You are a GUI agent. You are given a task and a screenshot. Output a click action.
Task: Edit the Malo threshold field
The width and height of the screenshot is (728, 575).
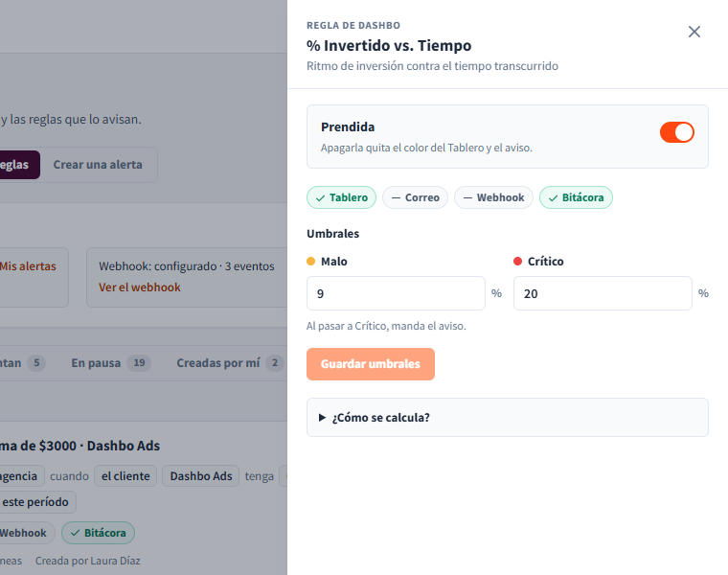click(x=396, y=293)
